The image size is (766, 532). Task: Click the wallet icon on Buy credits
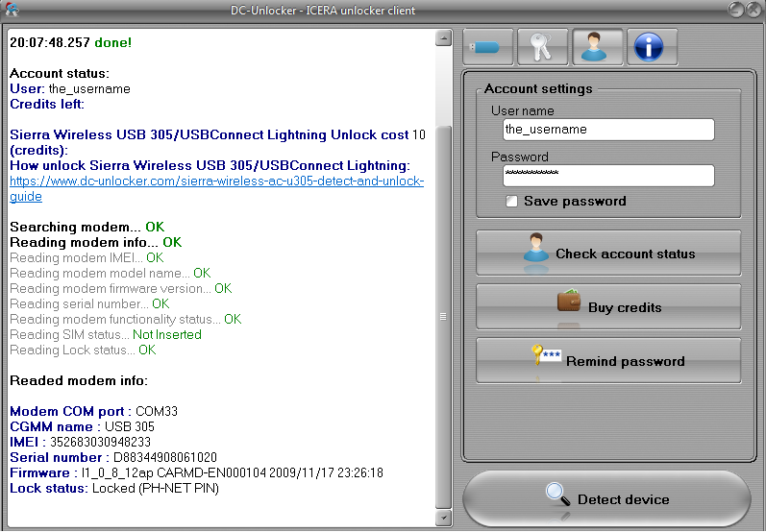pyautogui.click(x=569, y=302)
